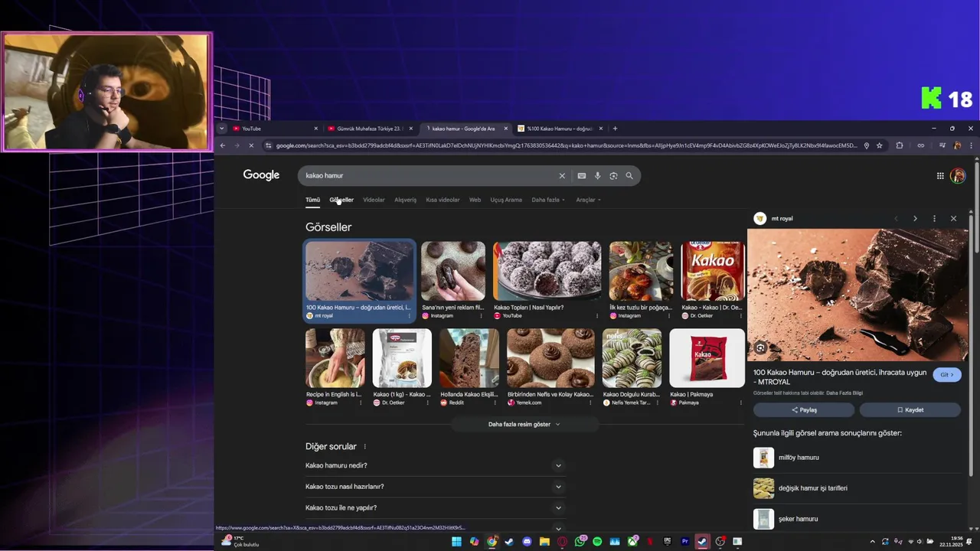Open the Google account avatar

click(958, 176)
